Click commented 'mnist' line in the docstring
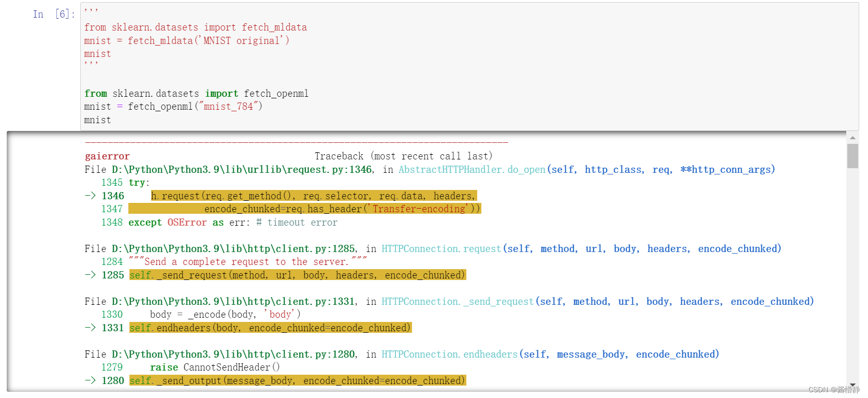The image size is (868, 398). pos(98,54)
